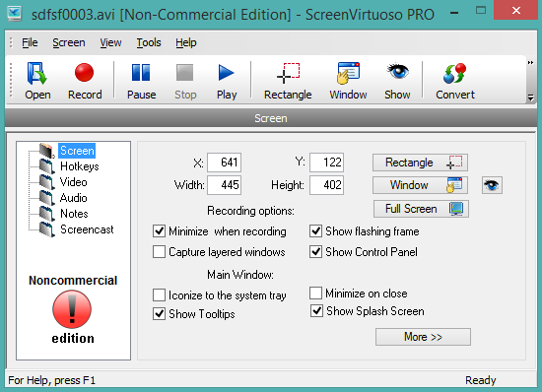Image resolution: width=542 pixels, height=392 pixels.
Task: Click the 'Recording options:' label
Action: (250, 211)
